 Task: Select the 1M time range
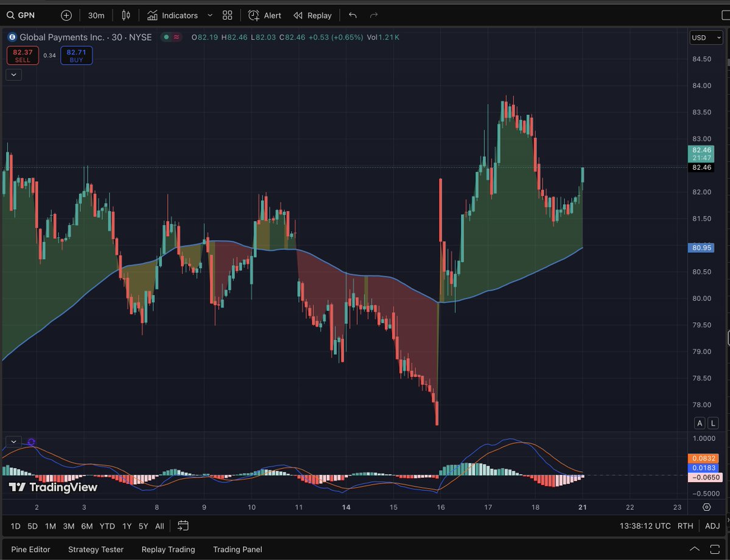click(50, 526)
